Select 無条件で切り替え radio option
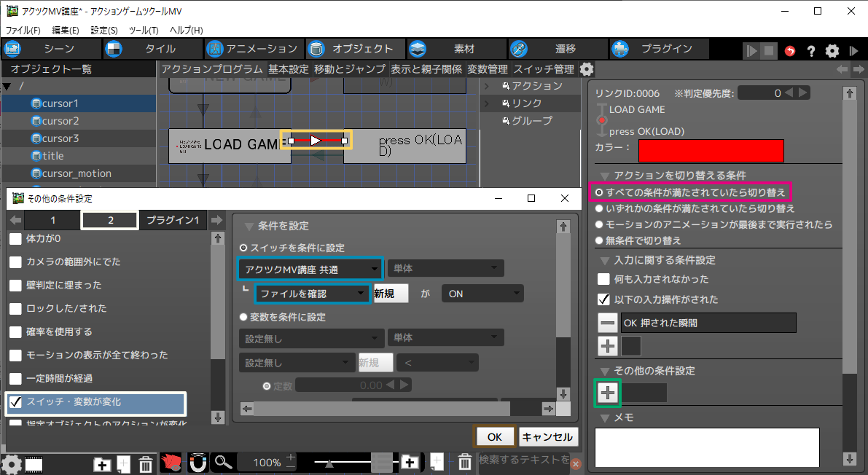Screen dimensions: 868x475 click(599, 240)
